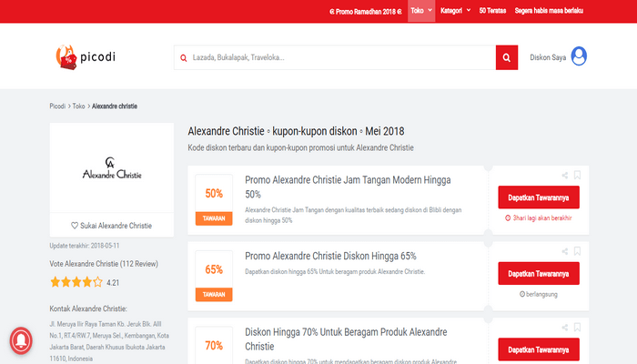The width and height of the screenshot is (637, 364).
Task: Click the red notification bell icon
Action: pyautogui.click(x=21, y=340)
